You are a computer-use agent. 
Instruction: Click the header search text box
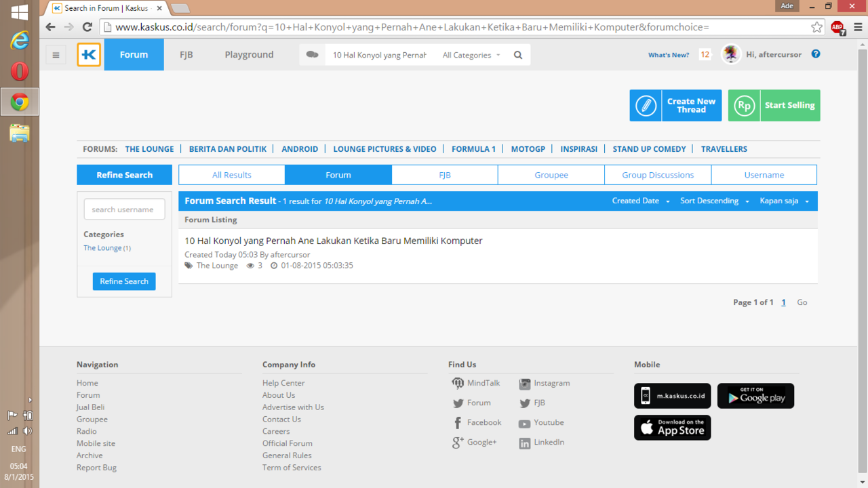coord(381,56)
